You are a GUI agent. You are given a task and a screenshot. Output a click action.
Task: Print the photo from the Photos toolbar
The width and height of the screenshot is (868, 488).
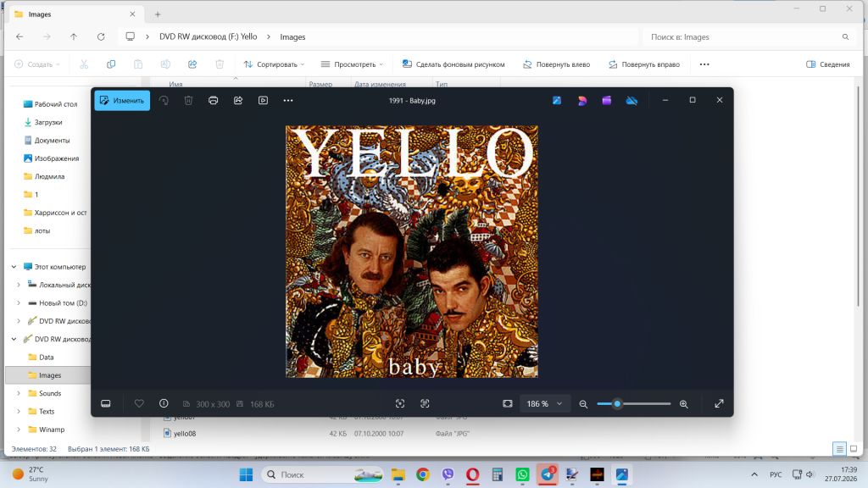click(x=213, y=101)
